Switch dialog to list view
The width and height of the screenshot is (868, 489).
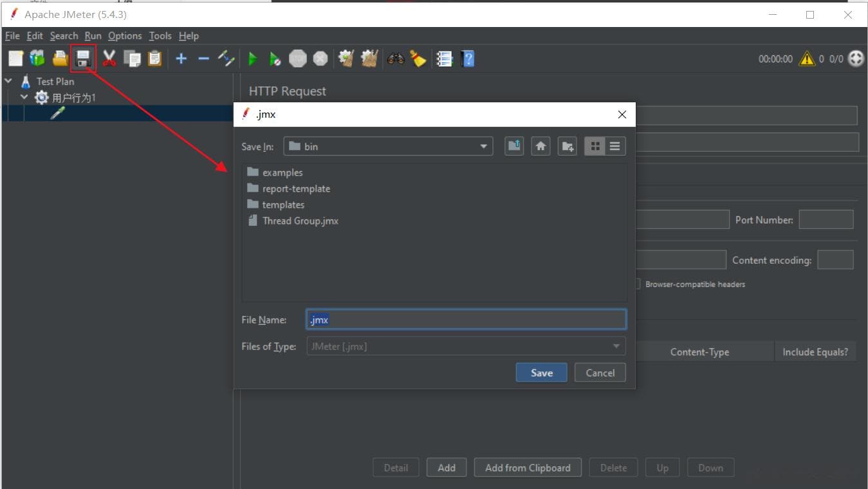[615, 147]
